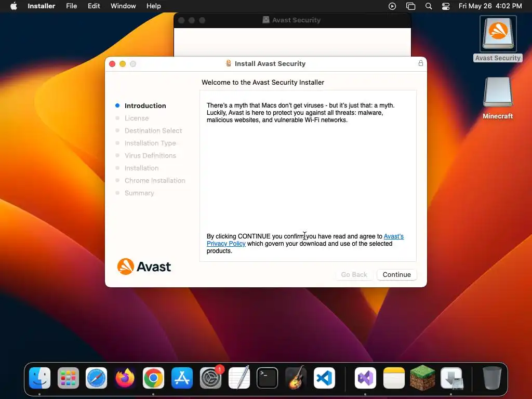Open the Installer menu
The width and height of the screenshot is (532, 399).
pos(42,6)
